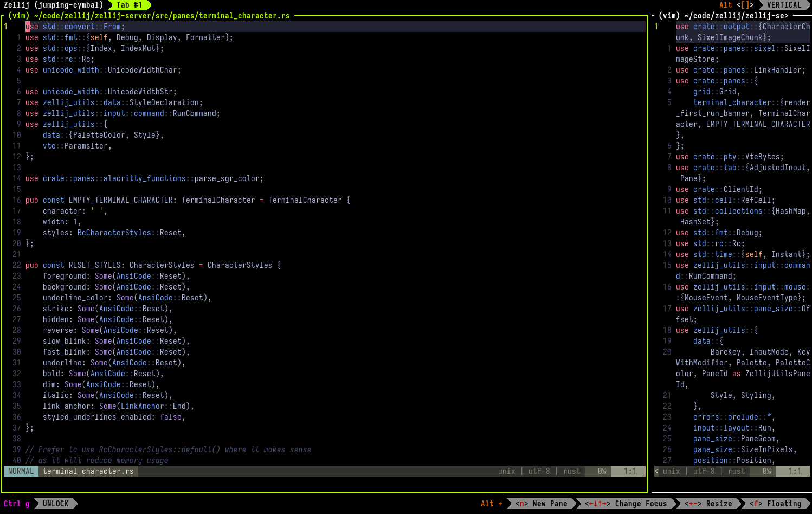
Task: Click the UNLOCK mode button
Action: (56, 504)
